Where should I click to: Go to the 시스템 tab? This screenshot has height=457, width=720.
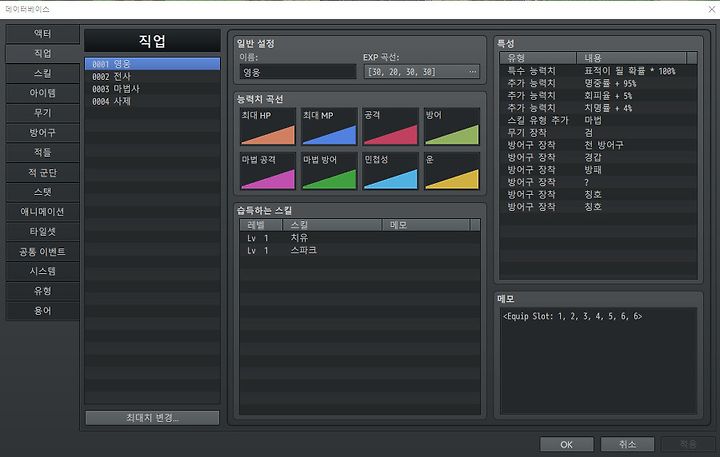click(42, 271)
